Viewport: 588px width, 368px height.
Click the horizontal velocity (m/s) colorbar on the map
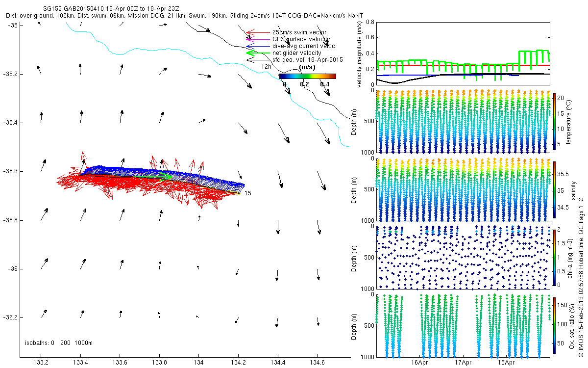pos(307,76)
